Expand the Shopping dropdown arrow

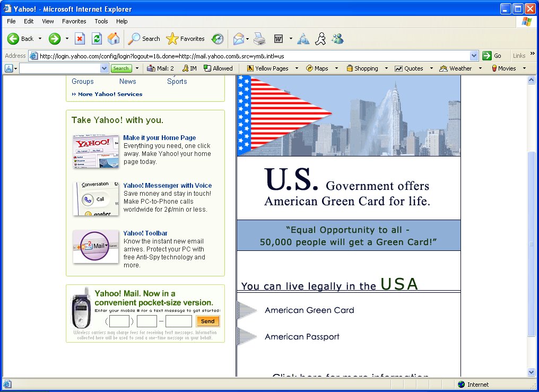click(386, 68)
